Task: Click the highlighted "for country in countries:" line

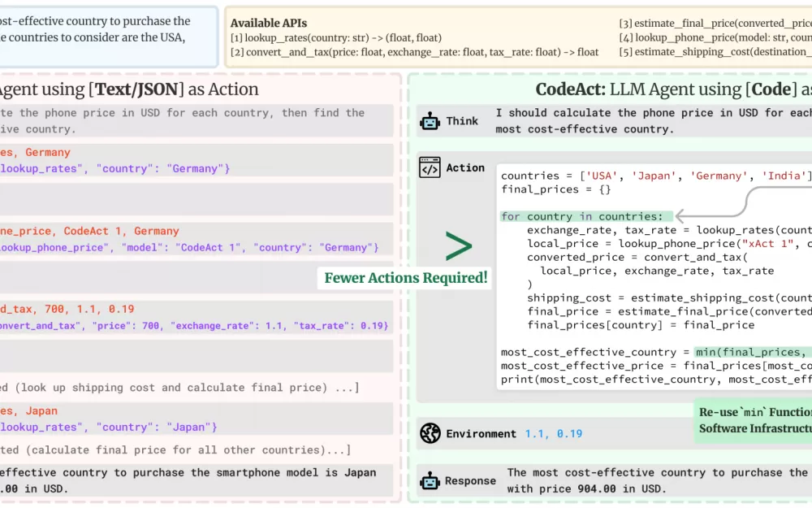Action: tap(586, 217)
